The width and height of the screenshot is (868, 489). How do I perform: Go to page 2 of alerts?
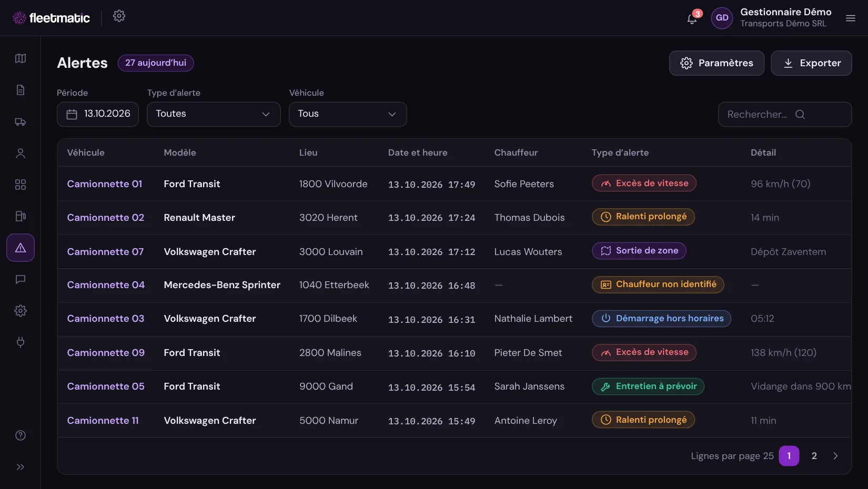(814, 456)
